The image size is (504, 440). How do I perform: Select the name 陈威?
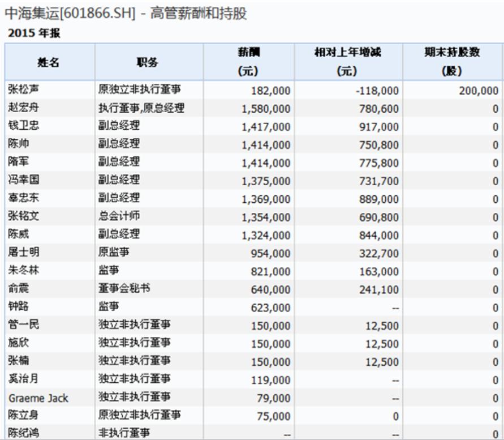18,234
